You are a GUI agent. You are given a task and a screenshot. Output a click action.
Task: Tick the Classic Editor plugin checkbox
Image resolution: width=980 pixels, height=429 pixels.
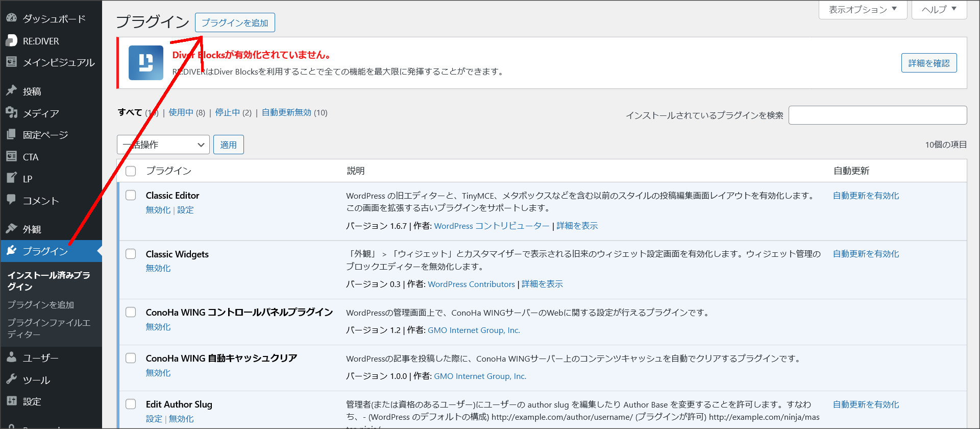click(131, 195)
